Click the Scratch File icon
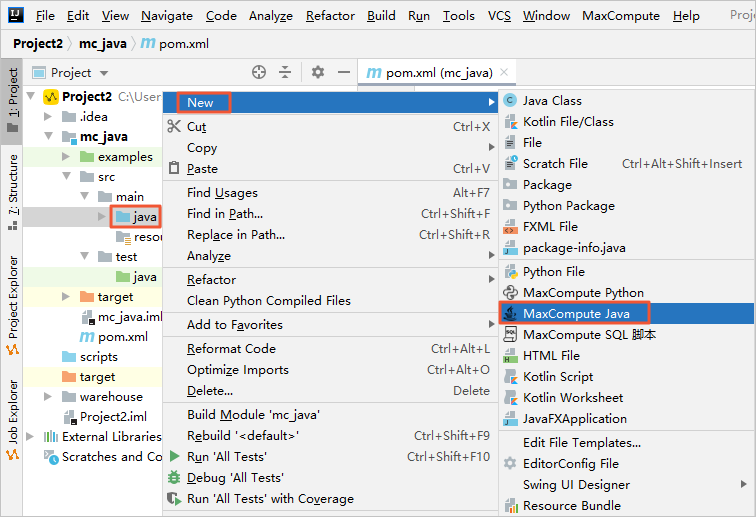This screenshot has height=517, width=756. (x=510, y=163)
